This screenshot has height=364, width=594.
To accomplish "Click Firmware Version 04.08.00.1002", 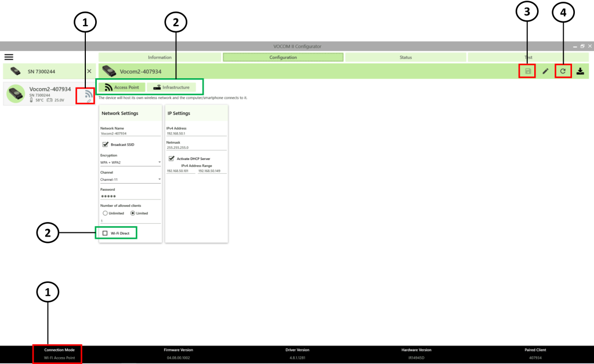I will pos(178,354).
